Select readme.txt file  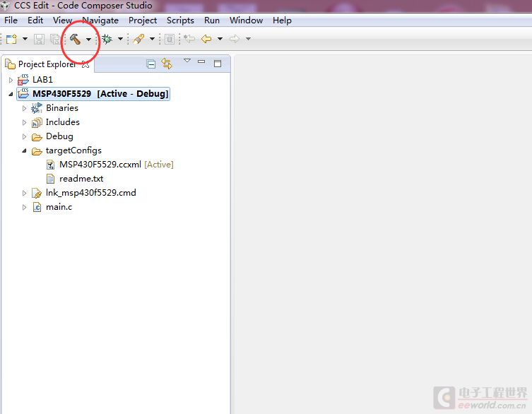(81, 179)
